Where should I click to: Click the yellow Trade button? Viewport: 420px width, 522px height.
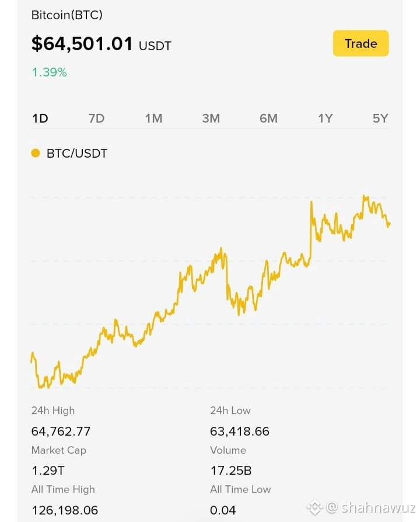360,43
